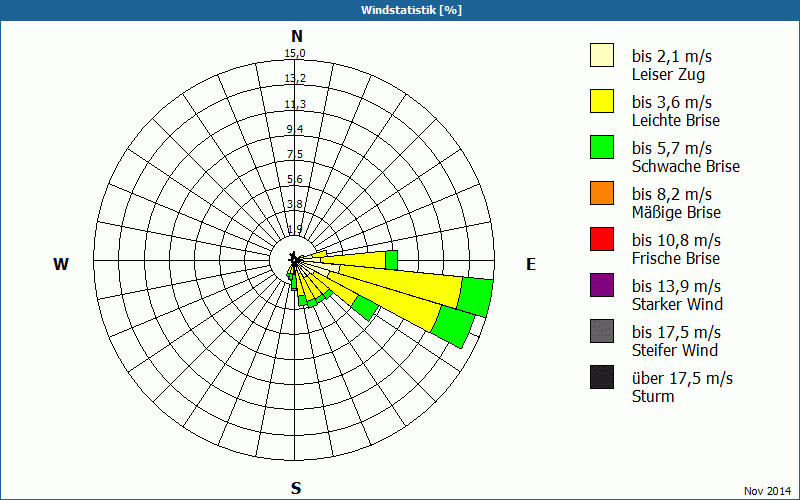Image resolution: width=800 pixels, height=500 pixels.
Task: Click the 'Leichte Brise' legend label
Action: (676, 120)
